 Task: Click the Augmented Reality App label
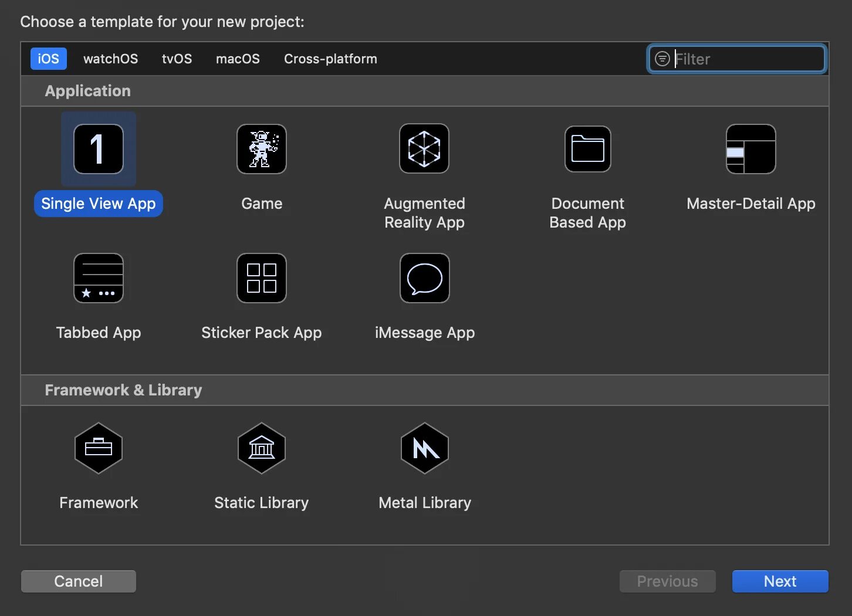click(x=425, y=213)
